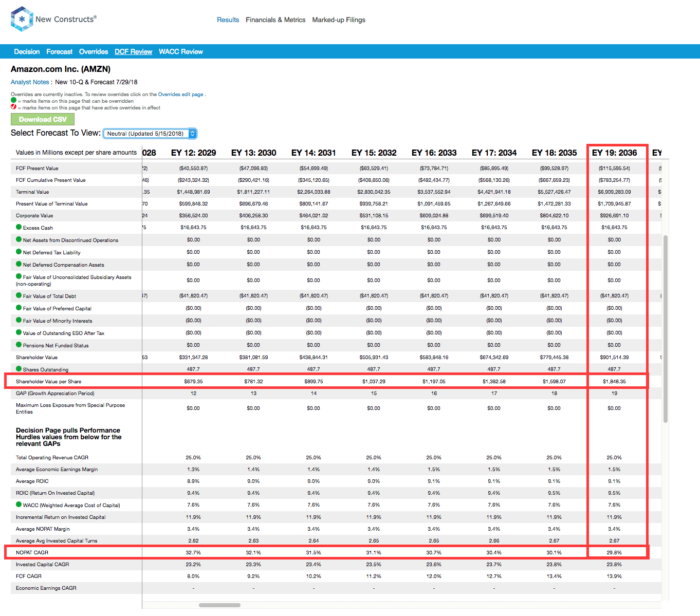The image size is (700, 616).
Task: Click the Maximum Loss Exposure row label
Action: coord(70,408)
